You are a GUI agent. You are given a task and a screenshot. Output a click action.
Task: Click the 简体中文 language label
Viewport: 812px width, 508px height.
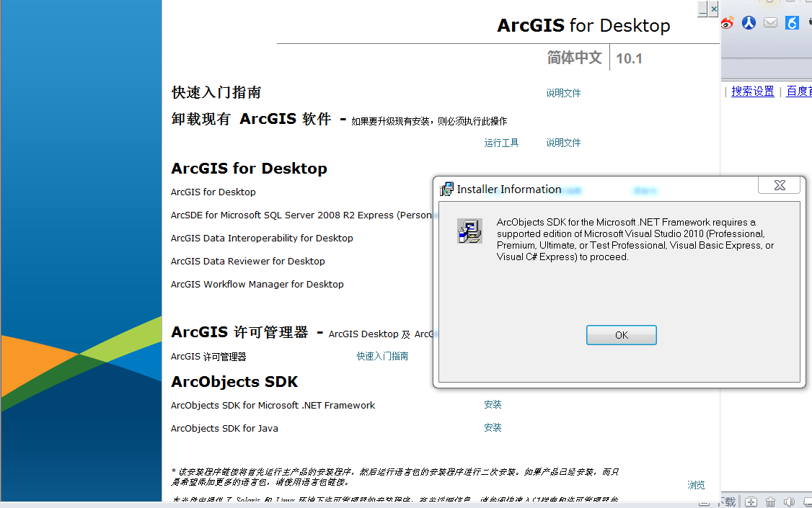[574, 58]
